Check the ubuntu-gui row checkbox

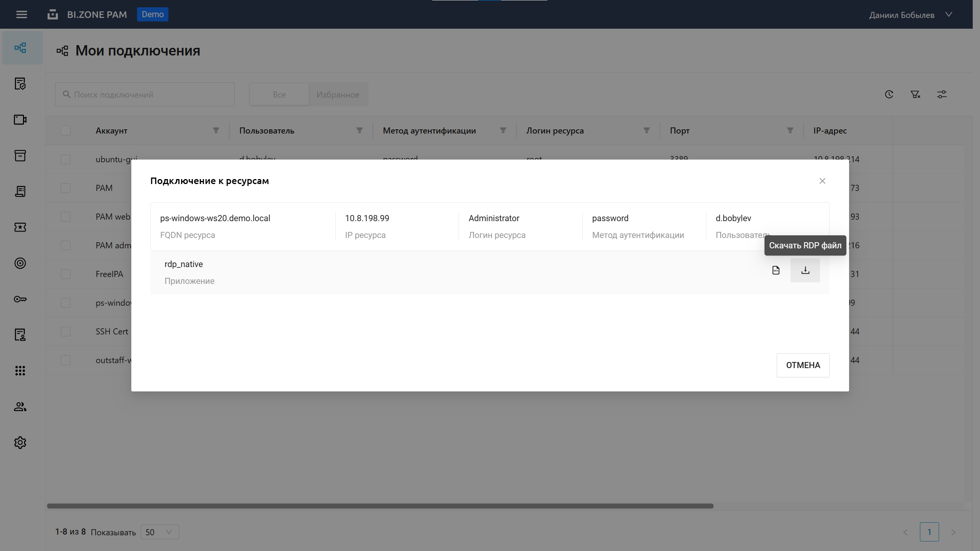pos(65,159)
